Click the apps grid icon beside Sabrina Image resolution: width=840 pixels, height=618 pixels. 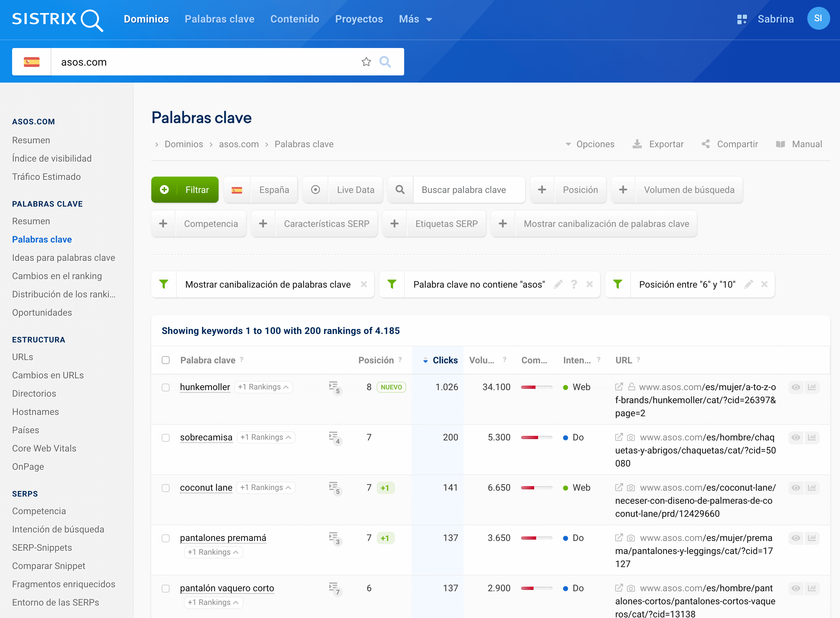[x=742, y=19]
